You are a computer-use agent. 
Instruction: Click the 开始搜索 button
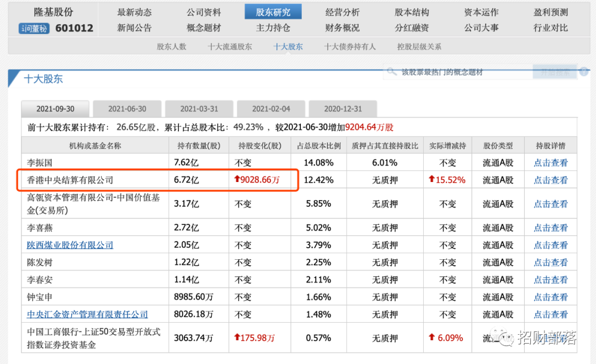pos(554,71)
